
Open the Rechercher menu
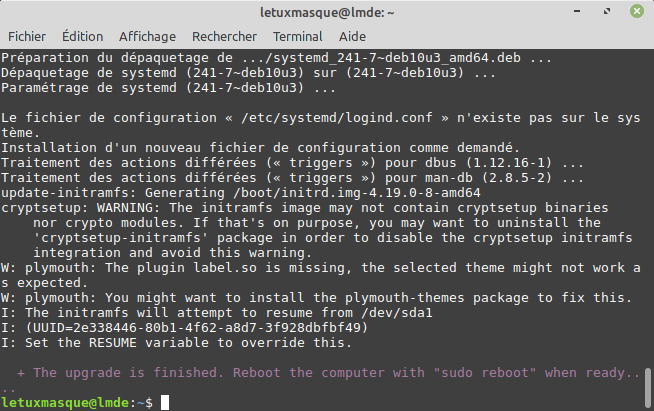pos(223,36)
